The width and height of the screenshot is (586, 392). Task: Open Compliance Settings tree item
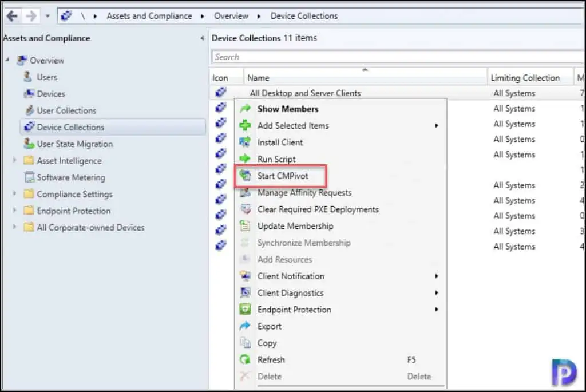(x=75, y=194)
